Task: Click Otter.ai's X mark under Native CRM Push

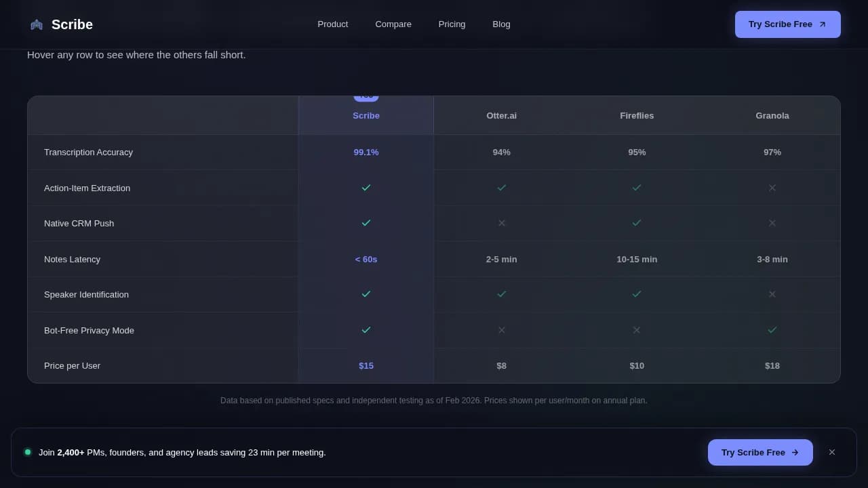Action: point(502,223)
